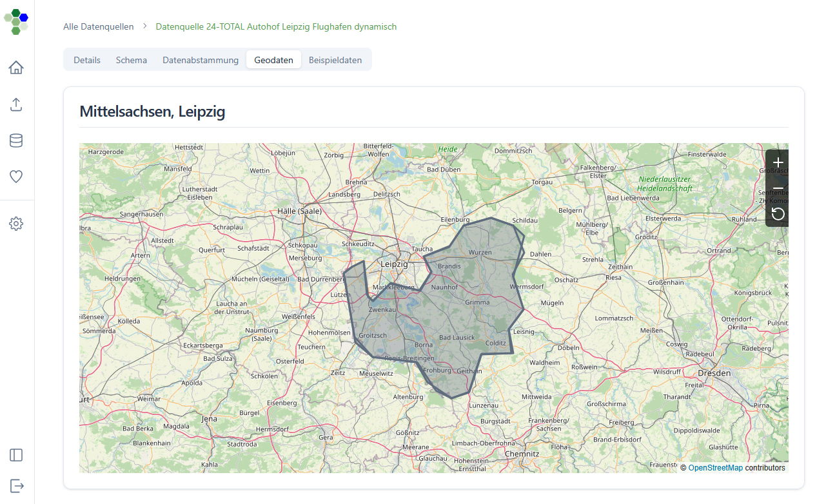826x504 pixels.
Task: Open the OpenStreetMap attribution link
Action: coord(715,468)
